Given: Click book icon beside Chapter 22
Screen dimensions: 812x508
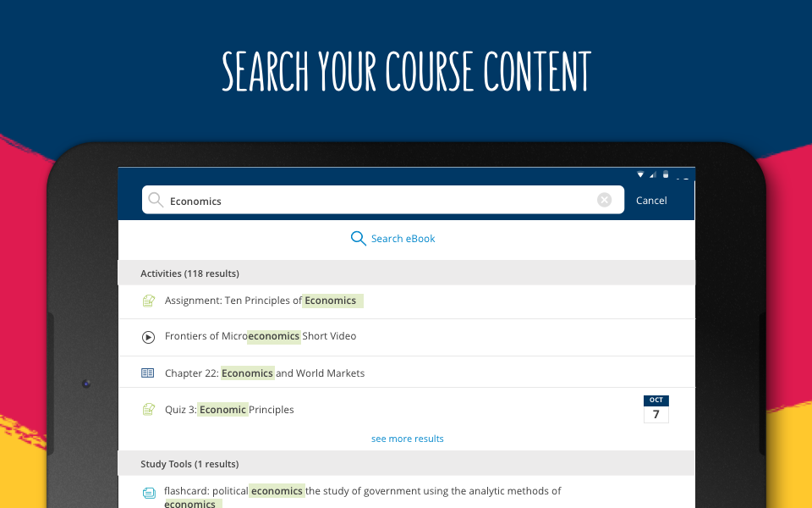Looking at the screenshot, I should [x=147, y=373].
